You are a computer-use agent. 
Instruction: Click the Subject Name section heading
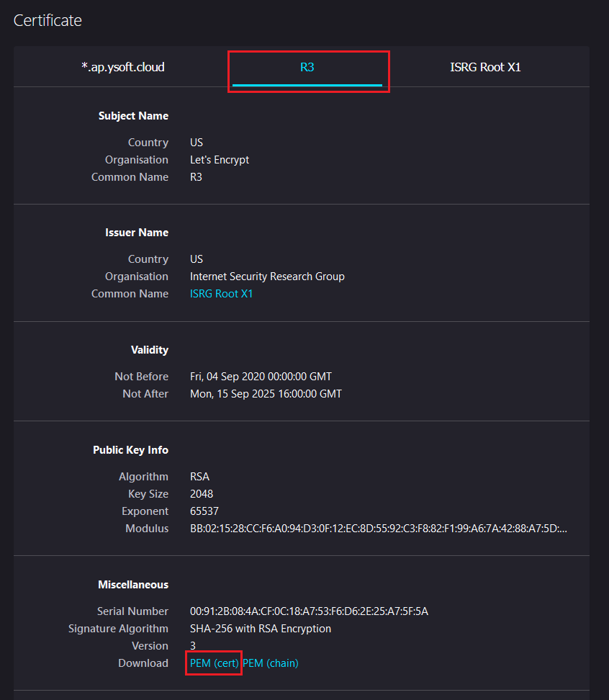(x=133, y=116)
